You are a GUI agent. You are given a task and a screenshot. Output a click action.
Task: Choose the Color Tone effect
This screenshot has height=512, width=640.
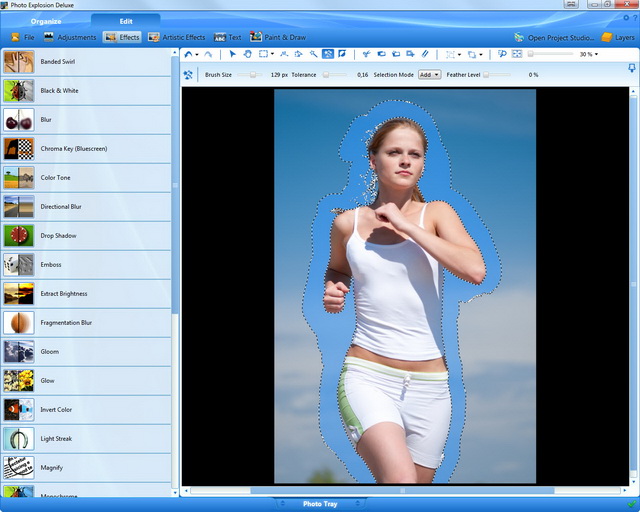pos(86,178)
